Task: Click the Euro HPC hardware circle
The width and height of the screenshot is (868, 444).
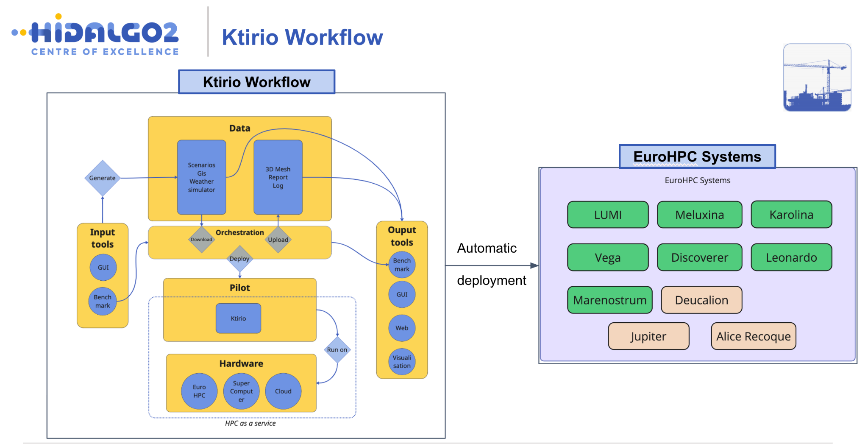Action: pyautogui.click(x=199, y=391)
